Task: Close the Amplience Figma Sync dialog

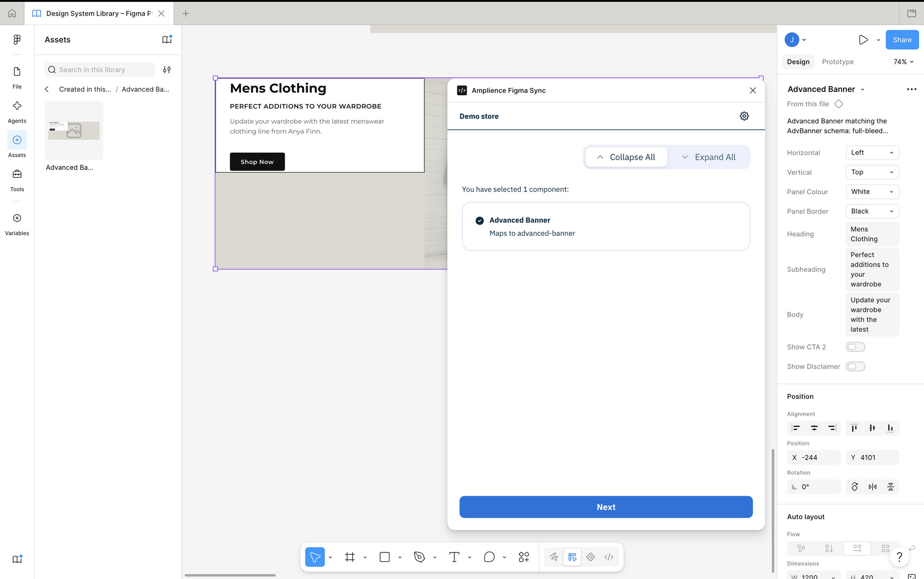Action: click(753, 90)
